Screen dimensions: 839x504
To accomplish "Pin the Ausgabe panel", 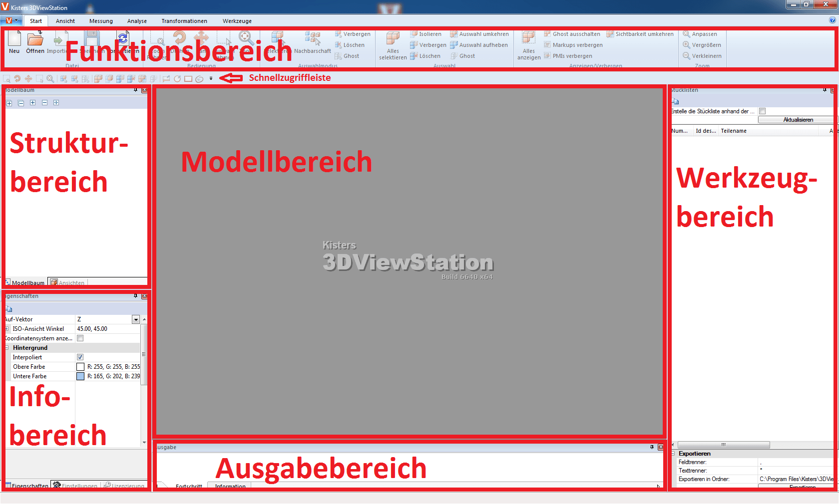I will point(652,447).
